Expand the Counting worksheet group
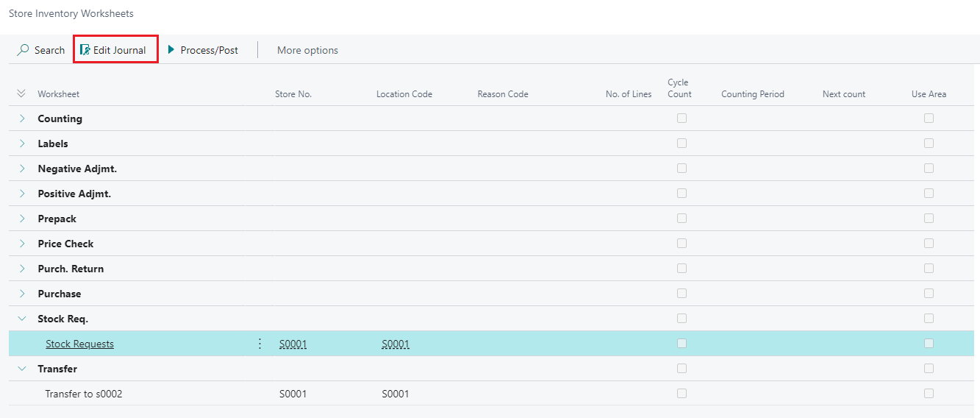 click(22, 118)
